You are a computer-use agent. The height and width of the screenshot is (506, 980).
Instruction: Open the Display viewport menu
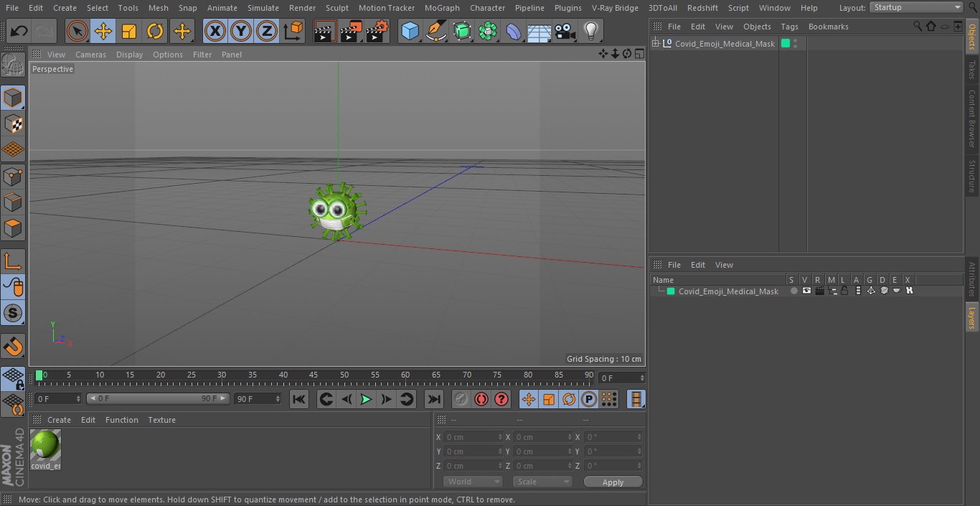click(129, 55)
